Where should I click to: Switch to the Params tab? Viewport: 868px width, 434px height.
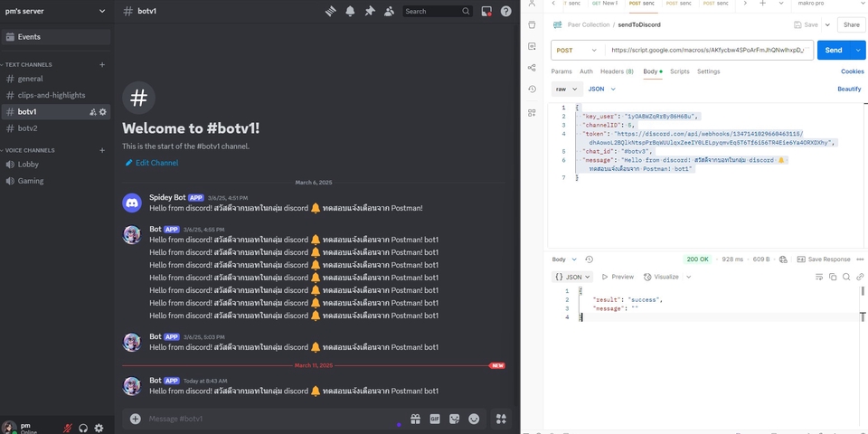[x=561, y=71]
